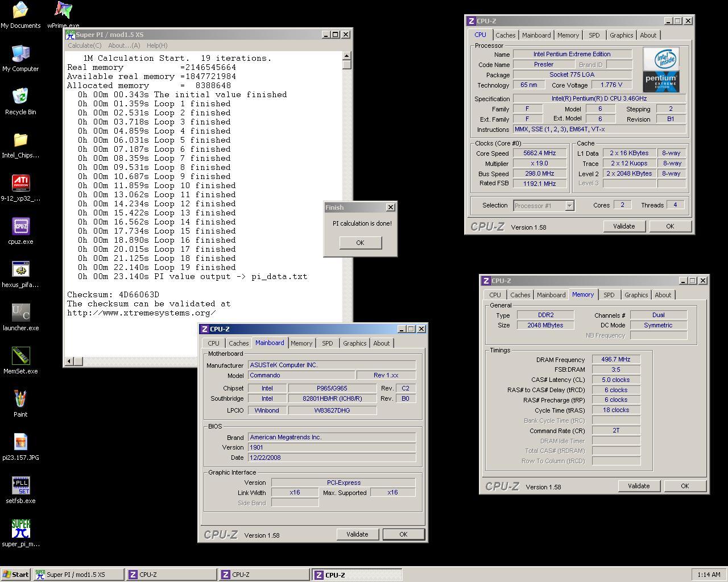Switch to Super PI / mod1.5 XS taskbar button
The image size is (728, 582).
pyautogui.click(x=78, y=575)
